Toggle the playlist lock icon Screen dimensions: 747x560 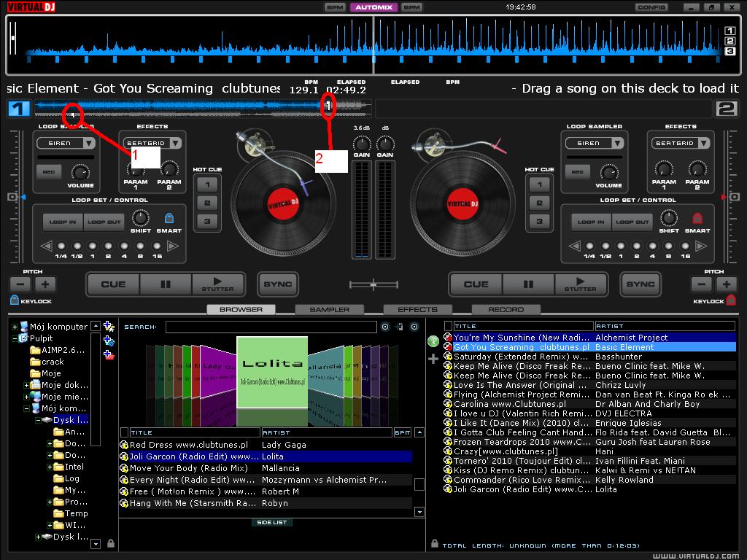click(435, 543)
